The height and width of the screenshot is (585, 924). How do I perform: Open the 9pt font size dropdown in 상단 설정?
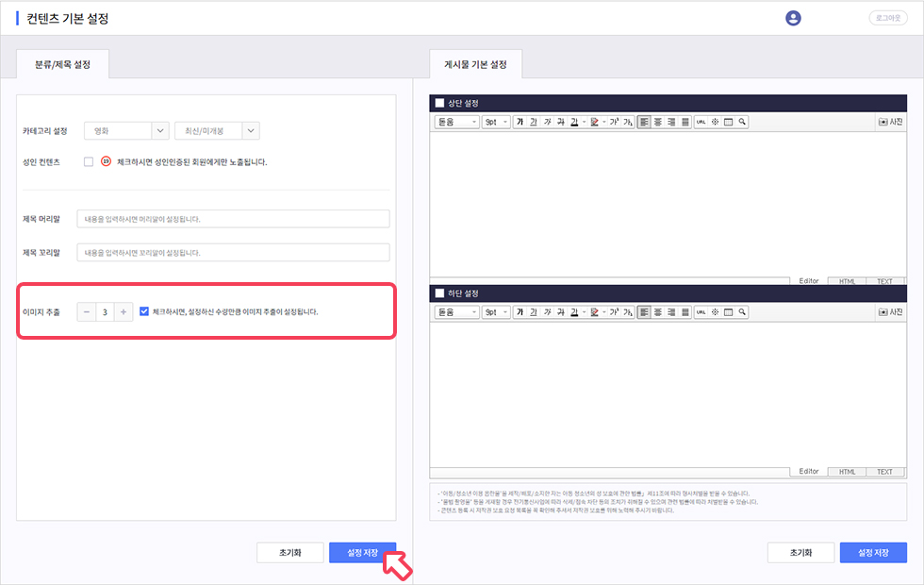496,122
